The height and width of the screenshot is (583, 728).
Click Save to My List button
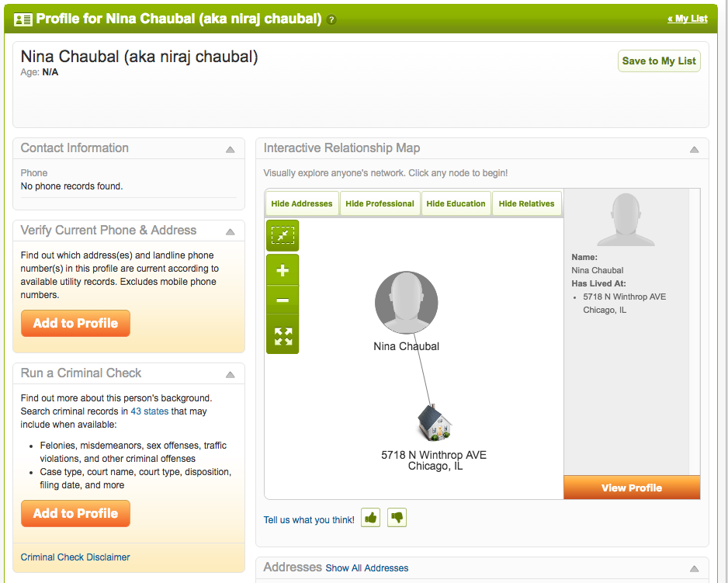click(659, 61)
